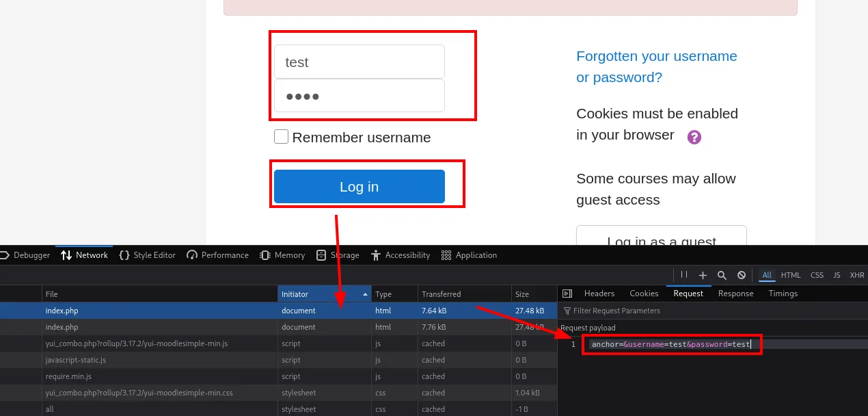Filter requests by XHR type
This screenshot has width=868, height=416.
tap(857, 275)
